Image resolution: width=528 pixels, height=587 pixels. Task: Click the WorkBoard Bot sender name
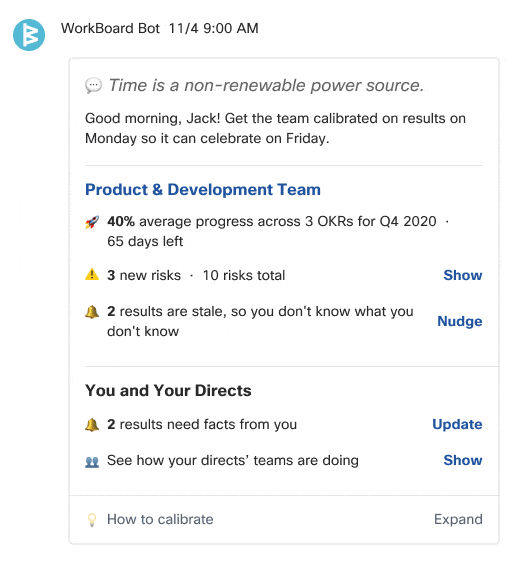click(x=110, y=28)
